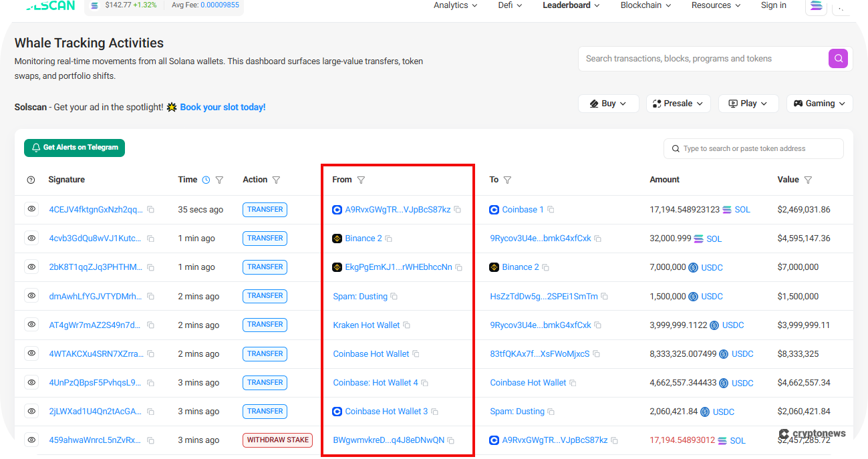Toggle the eye icon on the Spam: Dusting row
Viewport: 868px width, 459px height.
click(31, 296)
